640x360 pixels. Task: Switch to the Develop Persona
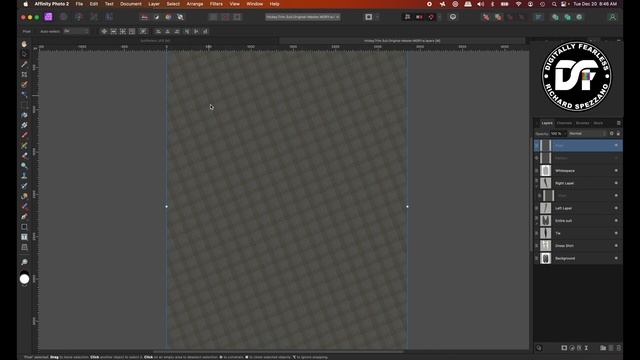coord(79,17)
